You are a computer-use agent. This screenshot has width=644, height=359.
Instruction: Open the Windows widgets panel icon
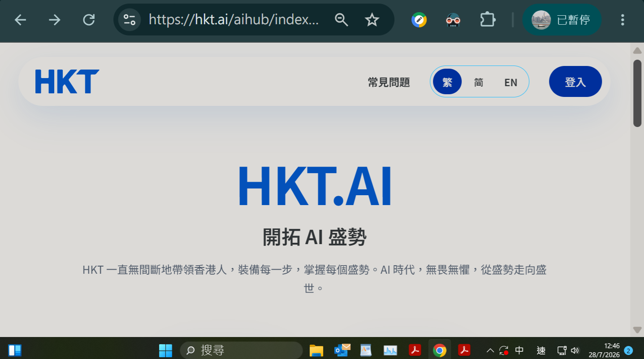click(x=15, y=350)
